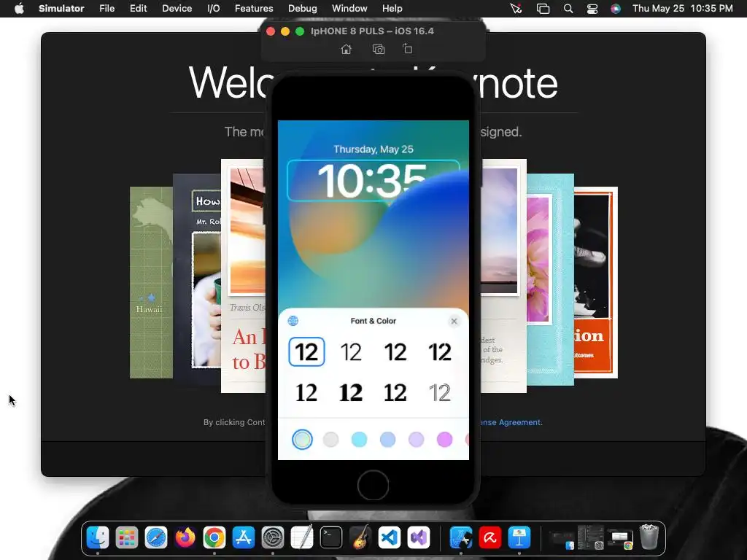Restore the minimized Finder window in Dock
Viewport: 747px width, 560px height.
tap(562, 538)
